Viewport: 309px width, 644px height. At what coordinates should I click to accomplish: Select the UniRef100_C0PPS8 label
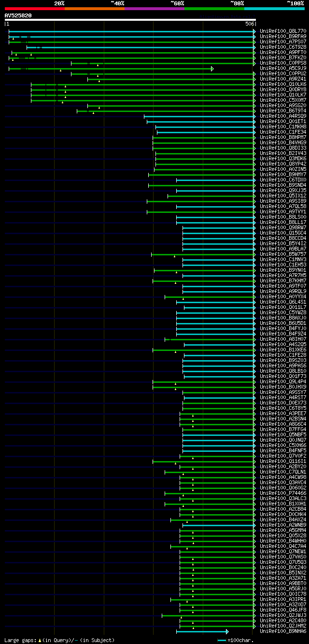[x=283, y=63]
